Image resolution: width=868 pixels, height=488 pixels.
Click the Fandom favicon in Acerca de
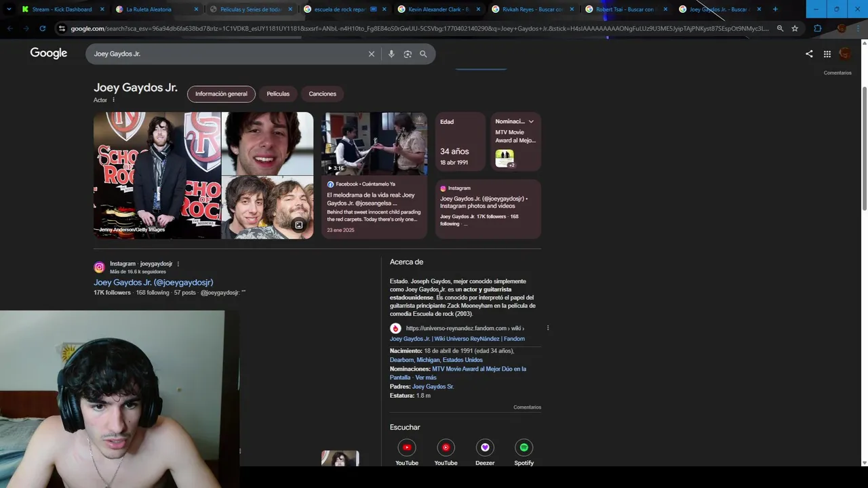[395, 328]
